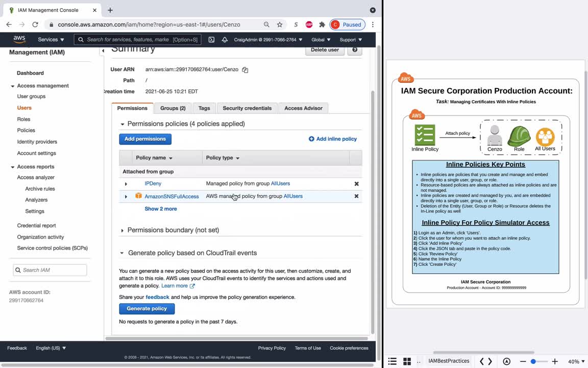Go to the next slide arrow
The width and height of the screenshot is (588, 368).
[x=490, y=361]
